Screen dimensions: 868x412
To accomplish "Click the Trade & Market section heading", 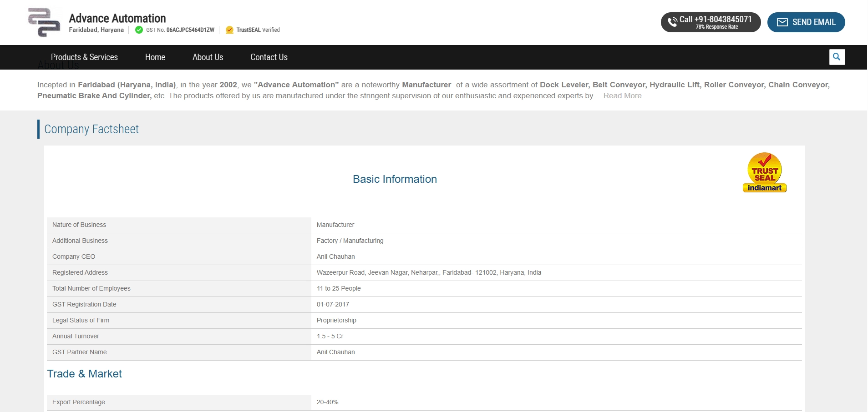I will [x=85, y=374].
